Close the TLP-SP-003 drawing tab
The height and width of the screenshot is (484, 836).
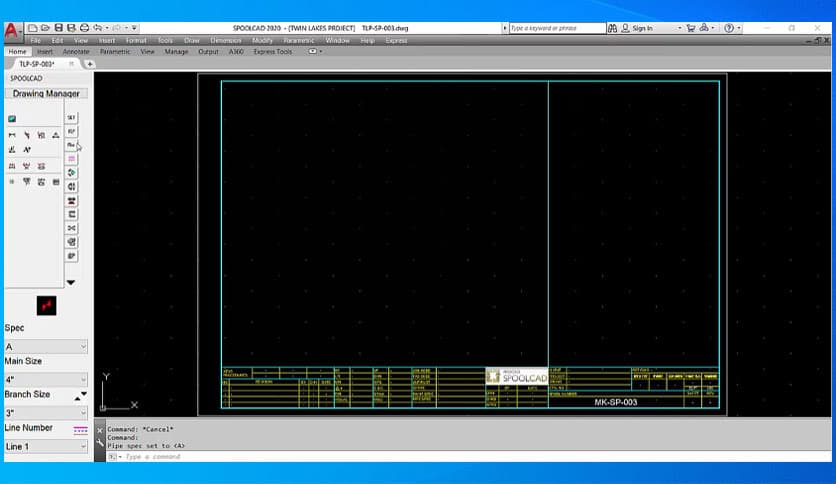tap(71, 64)
